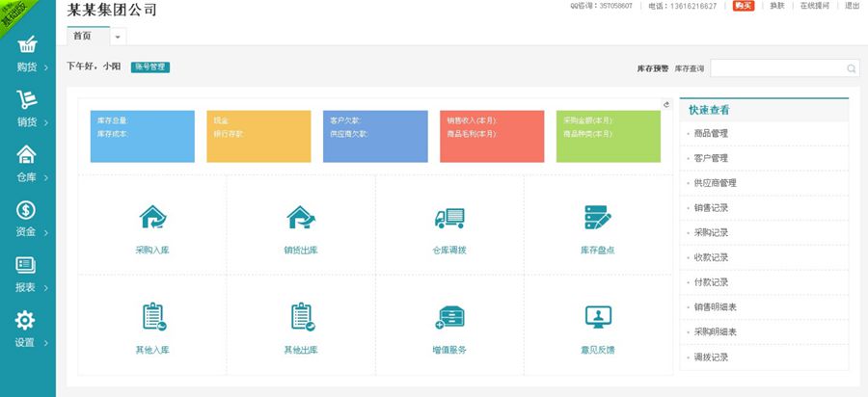This screenshot has height=397, width=868.
Task: Open 商品管理 in quick view list
Action: (x=711, y=133)
